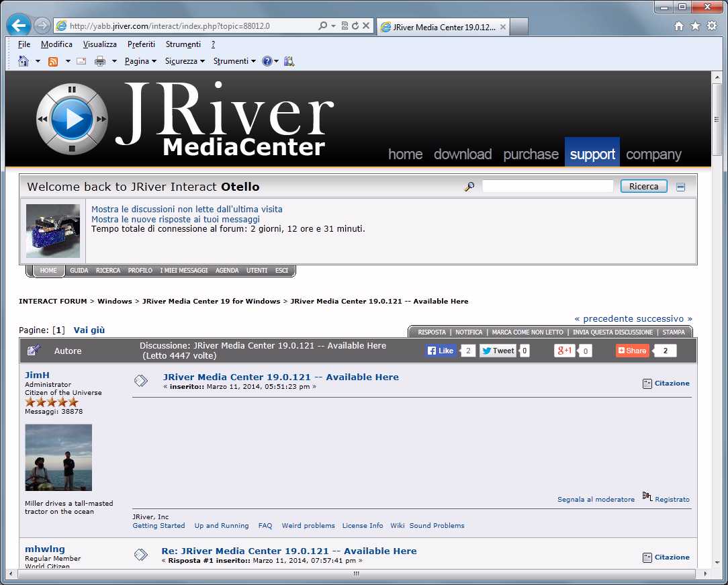Click the address bar search magnifier icon
The width and height of the screenshot is (728, 585).
click(x=322, y=26)
